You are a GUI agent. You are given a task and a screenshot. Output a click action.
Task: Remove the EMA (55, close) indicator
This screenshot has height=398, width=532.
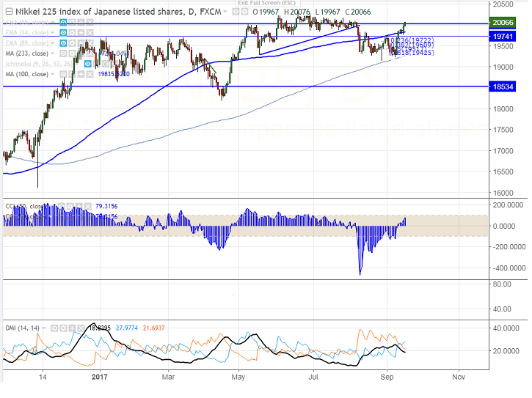[x=90, y=23]
